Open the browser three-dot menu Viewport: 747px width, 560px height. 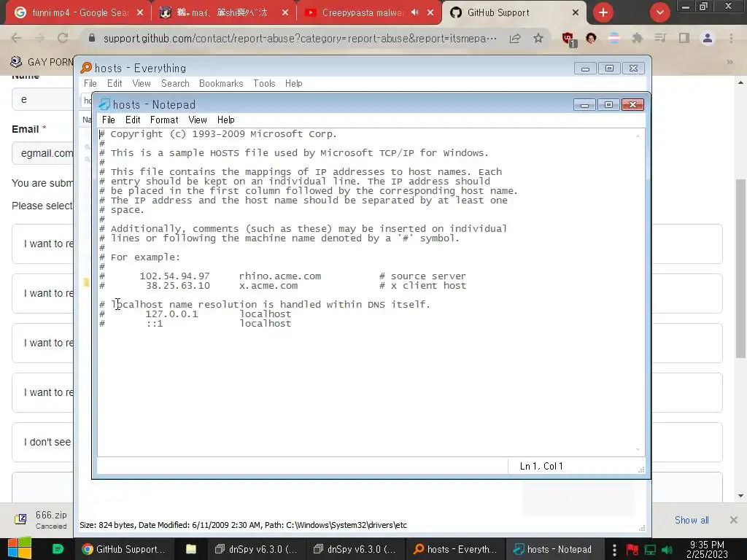click(x=731, y=38)
